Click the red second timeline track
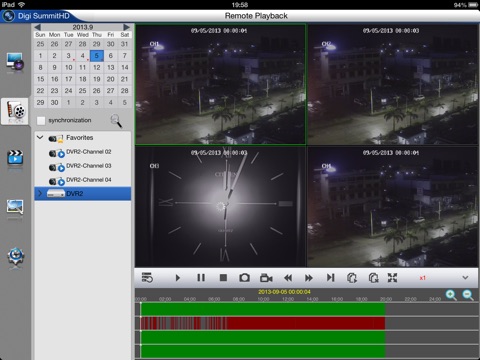This screenshot has width=480, height=360. (x=263, y=323)
